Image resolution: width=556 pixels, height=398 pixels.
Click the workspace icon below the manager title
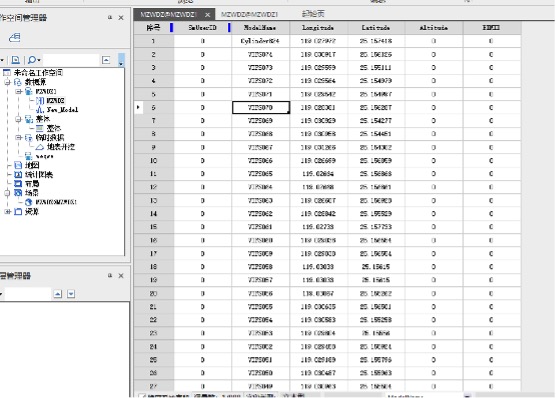click(x=15, y=38)
